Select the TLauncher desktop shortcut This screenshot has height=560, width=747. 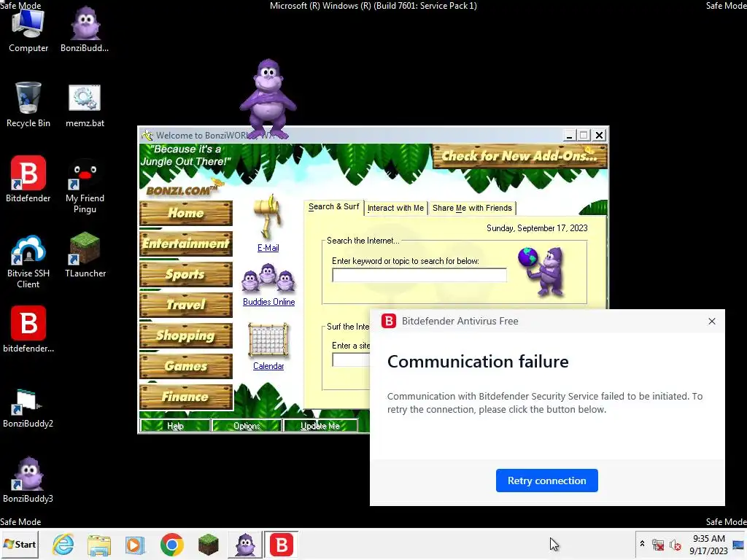pos(85,254)
